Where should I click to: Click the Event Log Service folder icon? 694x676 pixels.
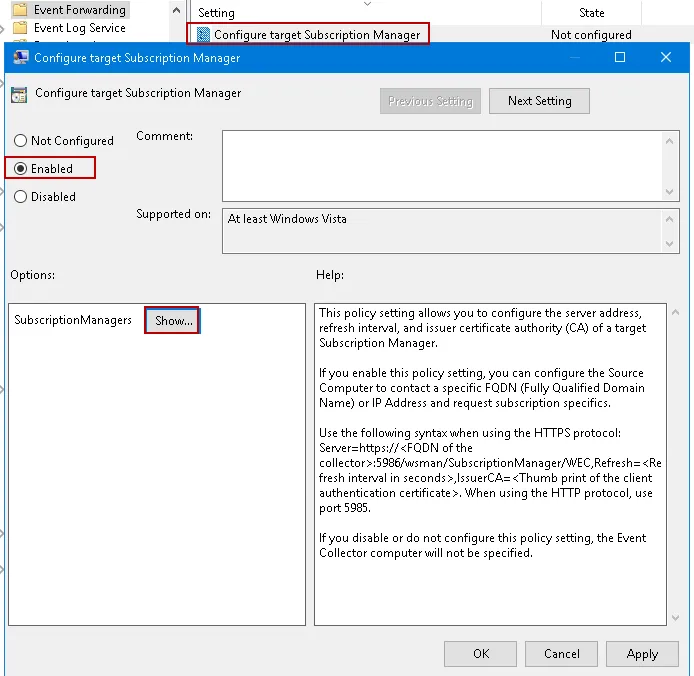click(19, 28)
